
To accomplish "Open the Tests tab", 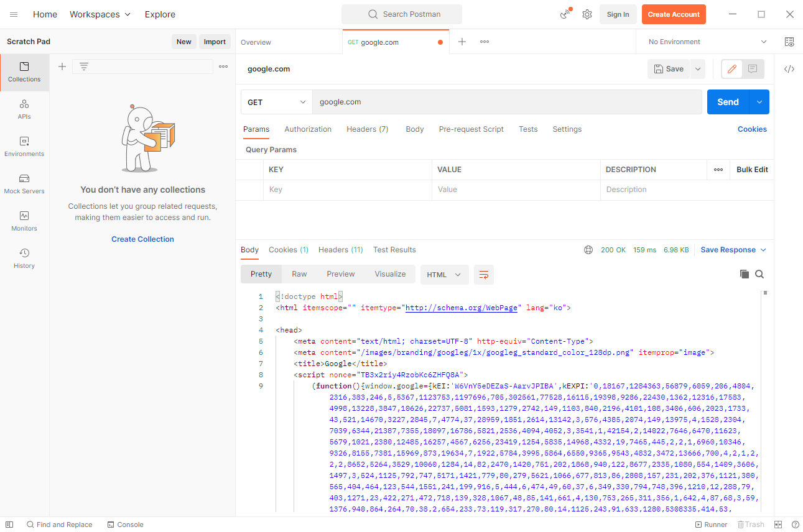I will point(528,129).
